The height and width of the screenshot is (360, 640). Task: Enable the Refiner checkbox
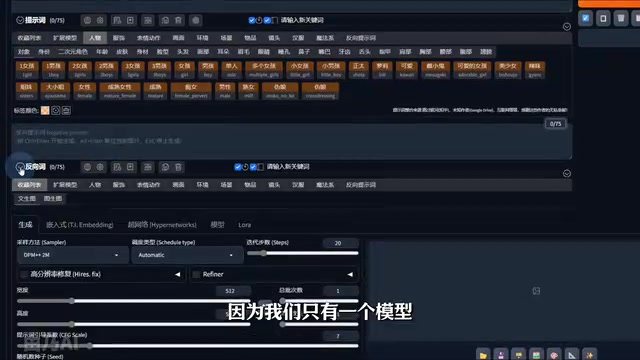tap(196, 274)
